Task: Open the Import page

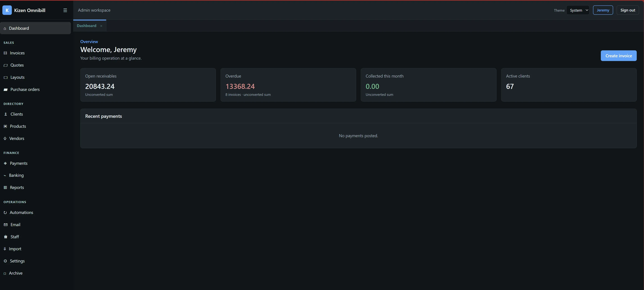Action: [35, 249]
